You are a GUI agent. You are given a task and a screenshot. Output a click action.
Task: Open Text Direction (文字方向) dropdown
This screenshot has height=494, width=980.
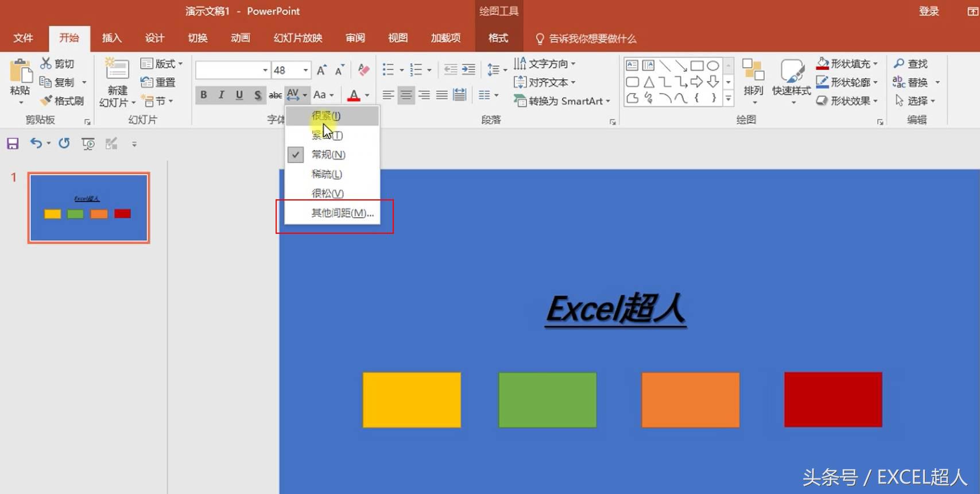pos(544,63)
